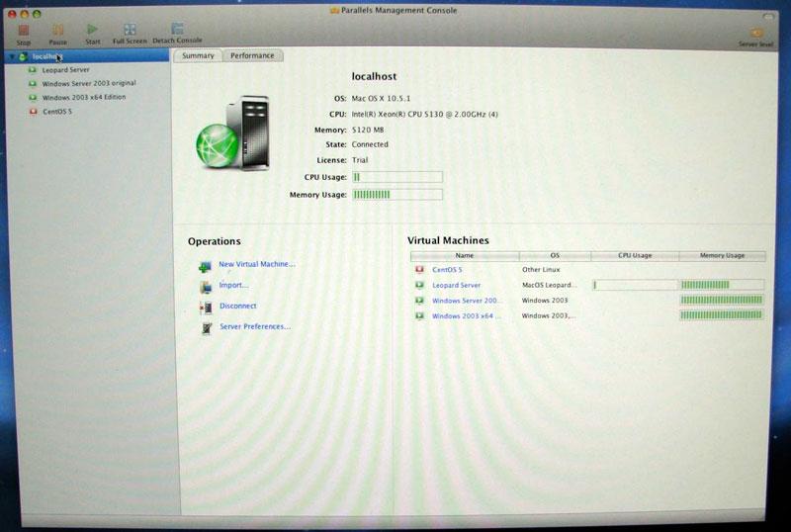Click the 'MacOS Leopard...' OS cell
This screenshot has width=791, height=532.
pos(550,285)
